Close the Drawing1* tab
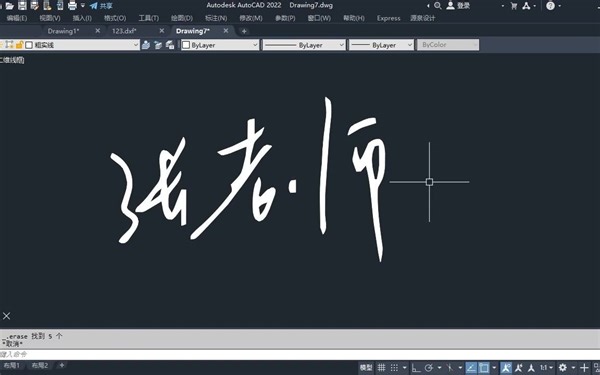 point(98,31)
